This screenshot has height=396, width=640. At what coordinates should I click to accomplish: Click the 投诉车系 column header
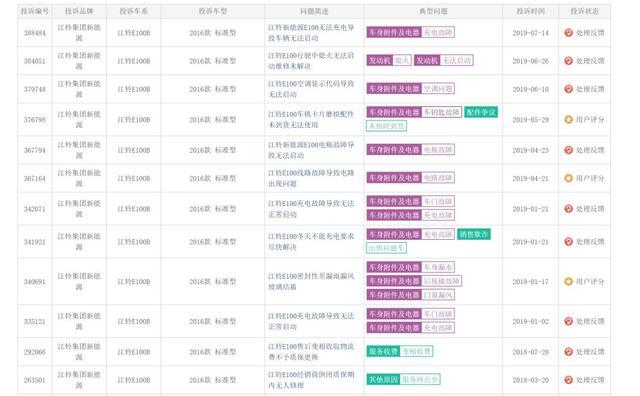point(134,11)
